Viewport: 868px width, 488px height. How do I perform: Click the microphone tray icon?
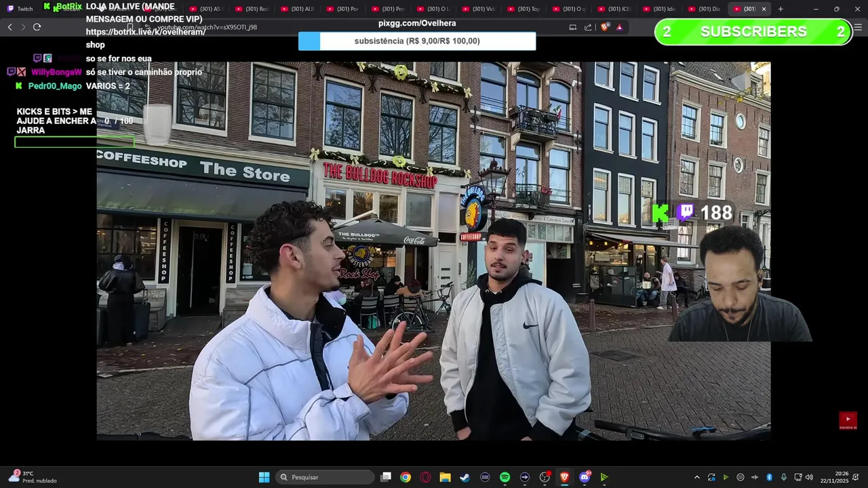[x=784, y=477]
